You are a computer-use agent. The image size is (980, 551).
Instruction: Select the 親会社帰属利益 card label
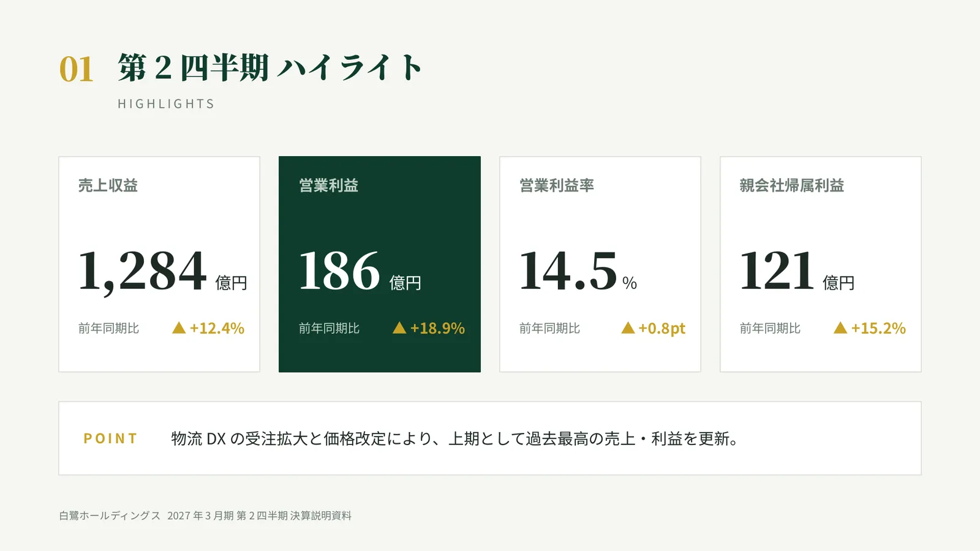792,186
